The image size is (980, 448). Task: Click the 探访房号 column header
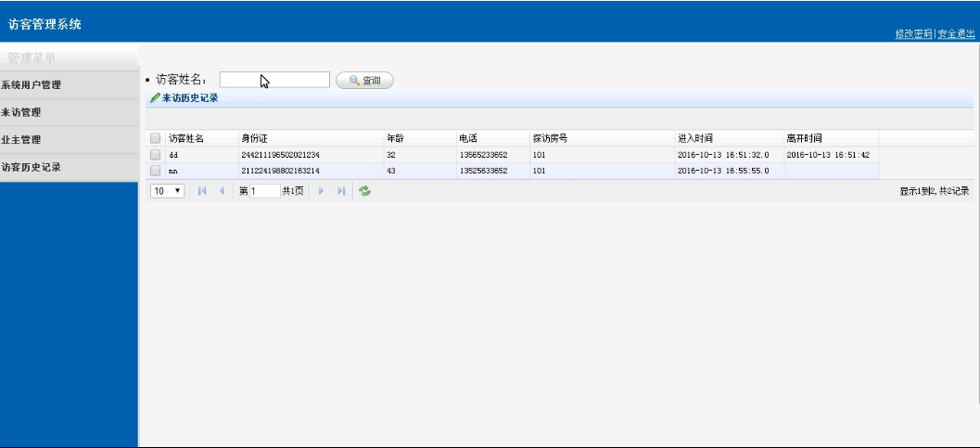pos(550,139)
